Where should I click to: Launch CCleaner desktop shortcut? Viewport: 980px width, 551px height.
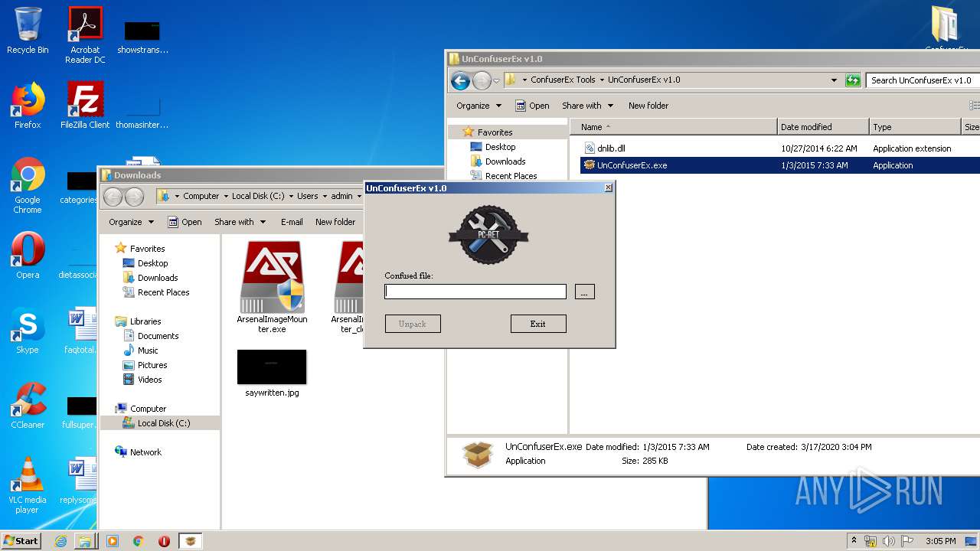pos(28,406)
